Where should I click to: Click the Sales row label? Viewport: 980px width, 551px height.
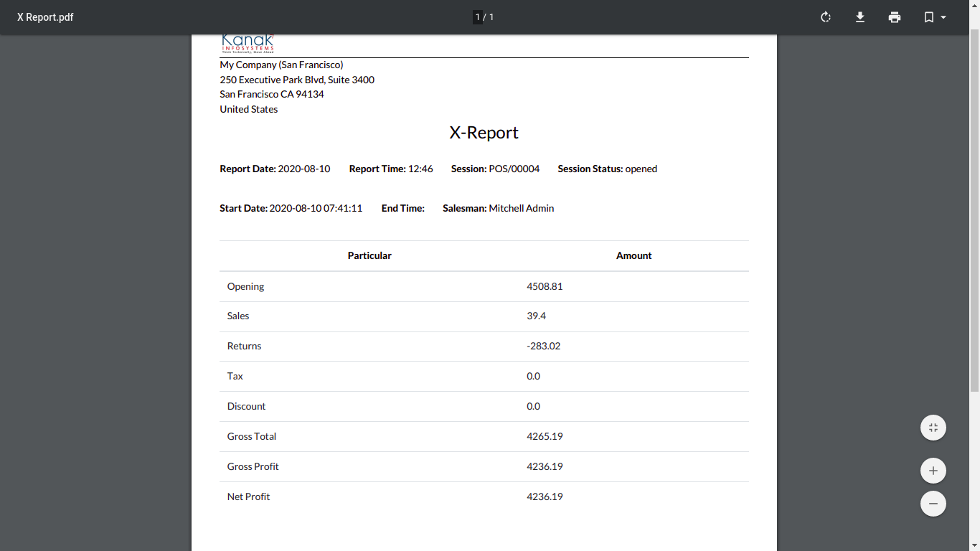click(x=238, y=316)
